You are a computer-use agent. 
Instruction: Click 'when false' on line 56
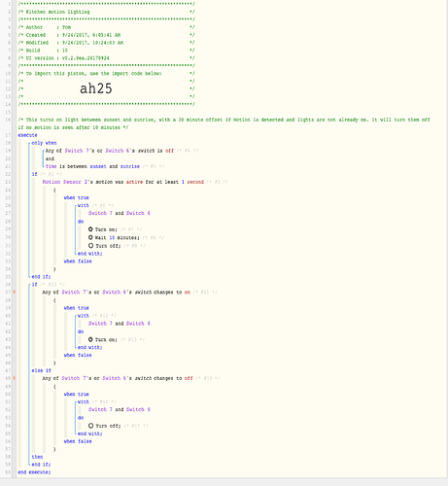pyautogui.click(x=78, y=441)
